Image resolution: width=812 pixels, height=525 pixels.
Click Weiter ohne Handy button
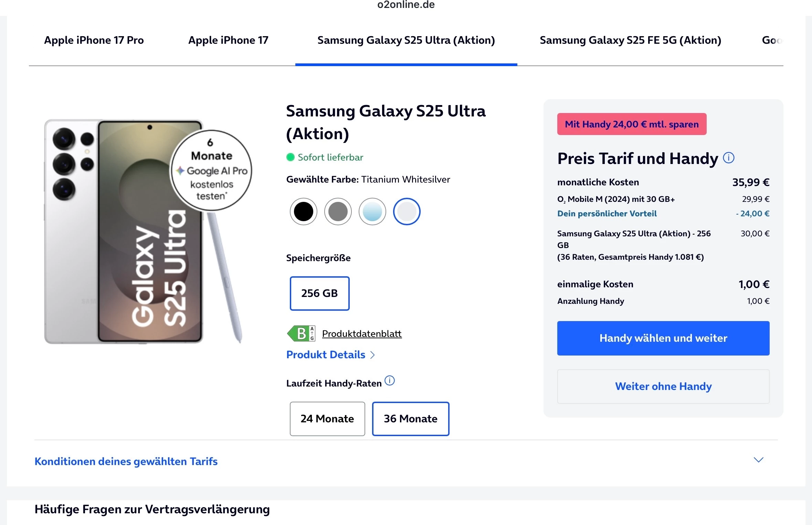pos(663,386)
